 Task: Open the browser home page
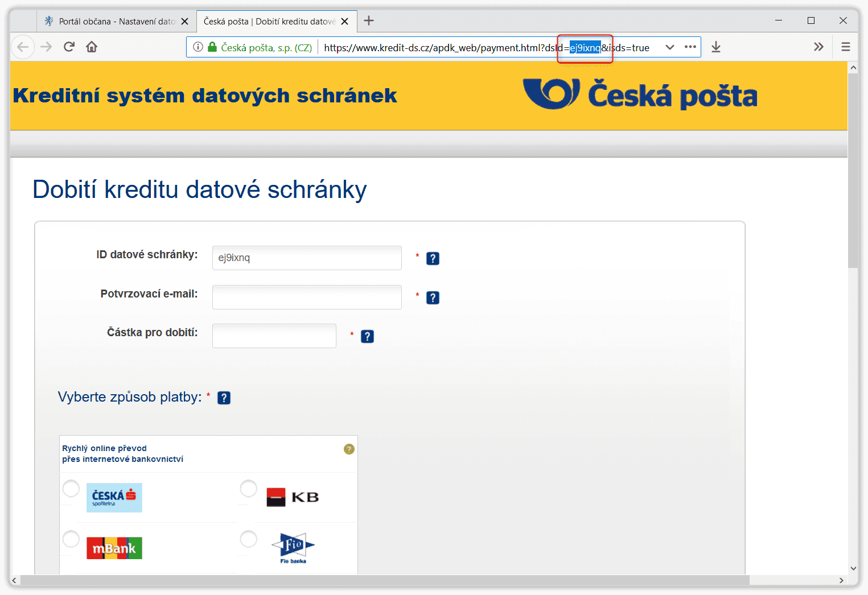click(x=92, y=47)
